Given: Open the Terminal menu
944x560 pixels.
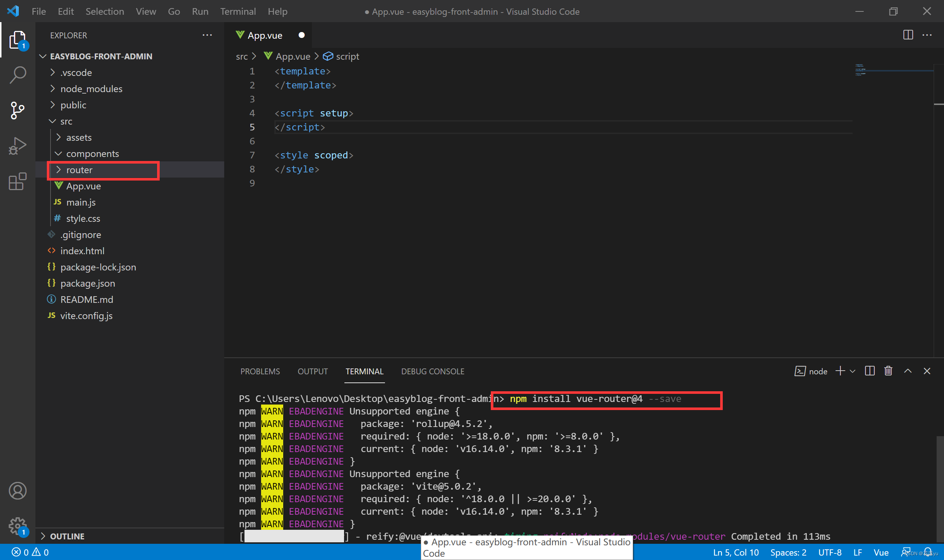Looking at the screenshot, I should click(x=238, y=12).
